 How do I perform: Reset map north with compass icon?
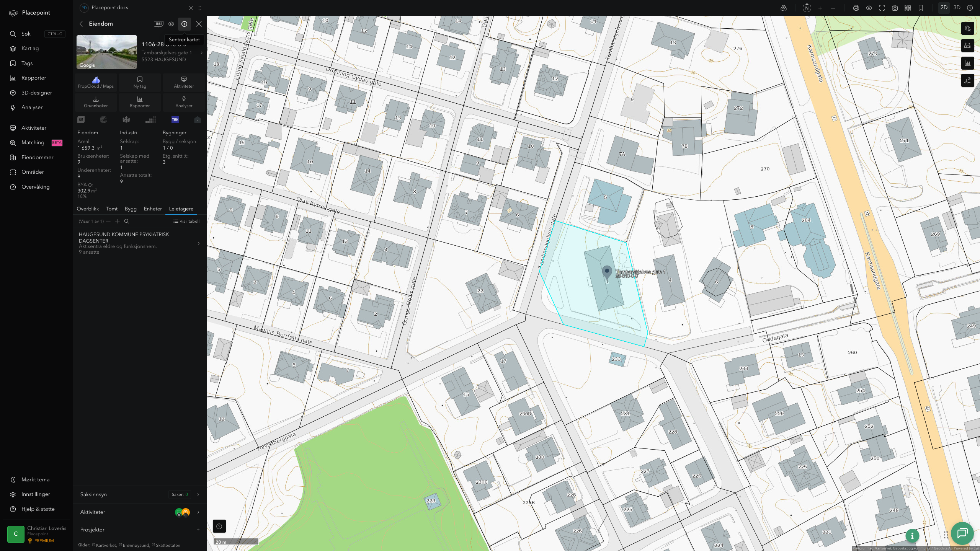[x=807, y=8]
